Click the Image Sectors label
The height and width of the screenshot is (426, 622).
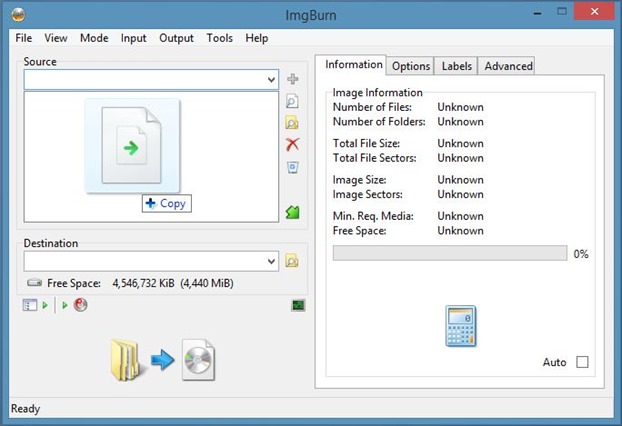(x=367, y=194)
